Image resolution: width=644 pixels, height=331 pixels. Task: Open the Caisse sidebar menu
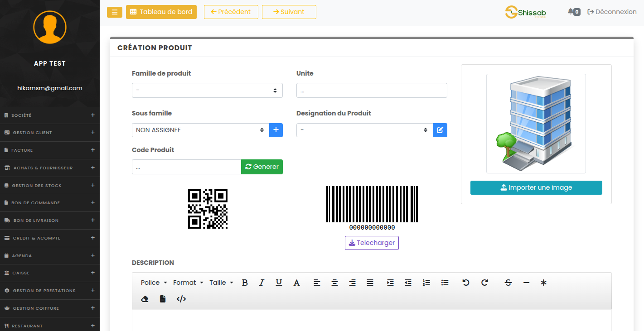(x=50, y=273)
